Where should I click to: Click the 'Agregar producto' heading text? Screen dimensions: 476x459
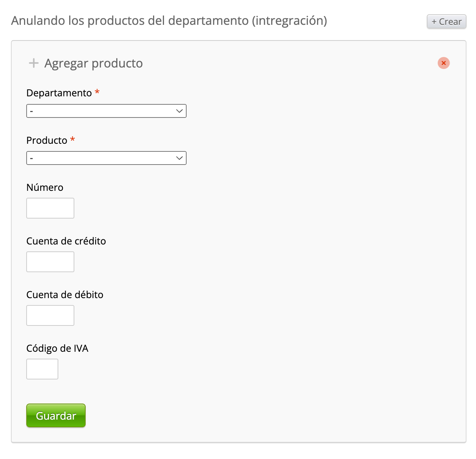tap(94, 63)
